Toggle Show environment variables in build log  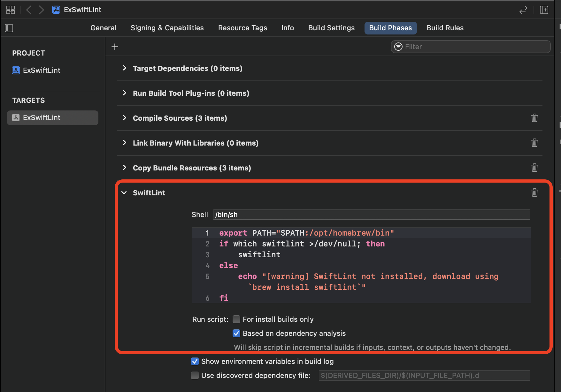[x=195, y=361]
